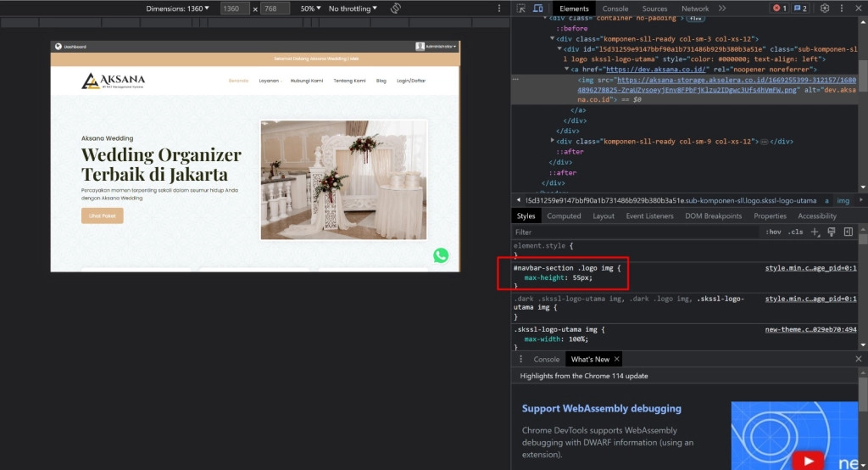The width and height of the screenshot is (868, 470).
Task: Open the Accessibility tab
Action: pyautogui.click(x=817, y=216)
